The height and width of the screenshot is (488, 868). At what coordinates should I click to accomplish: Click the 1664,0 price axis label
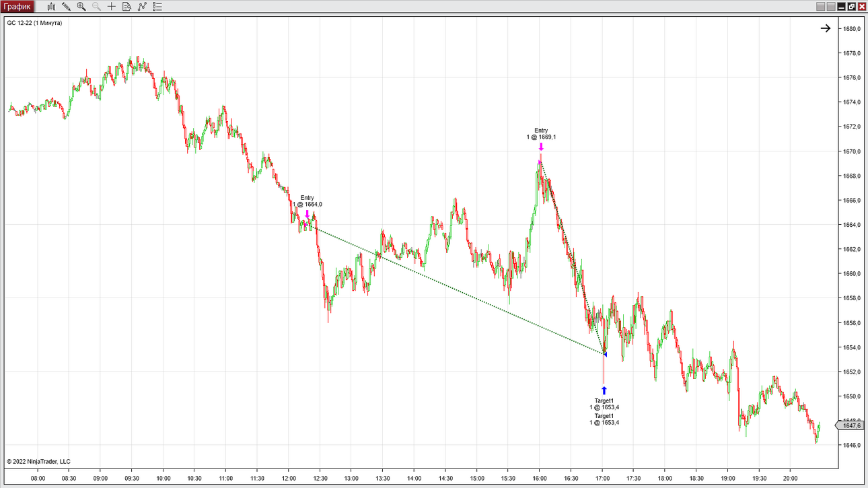(x=852, y=225)
